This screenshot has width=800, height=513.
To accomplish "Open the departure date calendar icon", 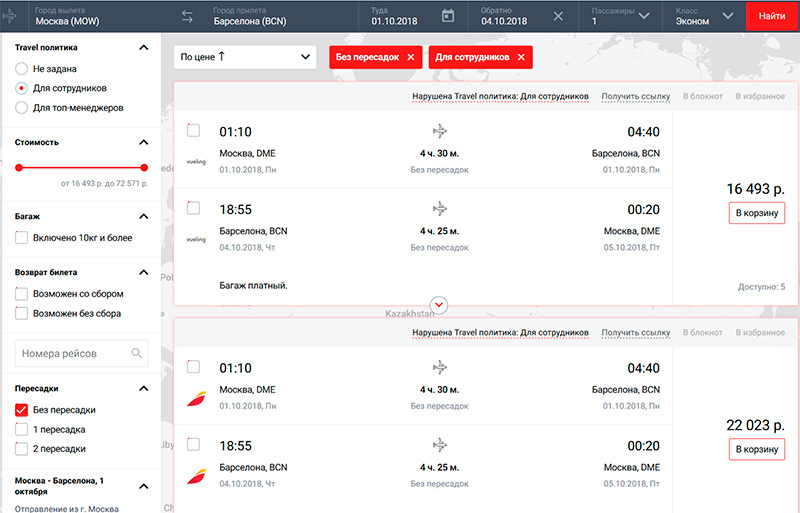I will pos(448,15).
